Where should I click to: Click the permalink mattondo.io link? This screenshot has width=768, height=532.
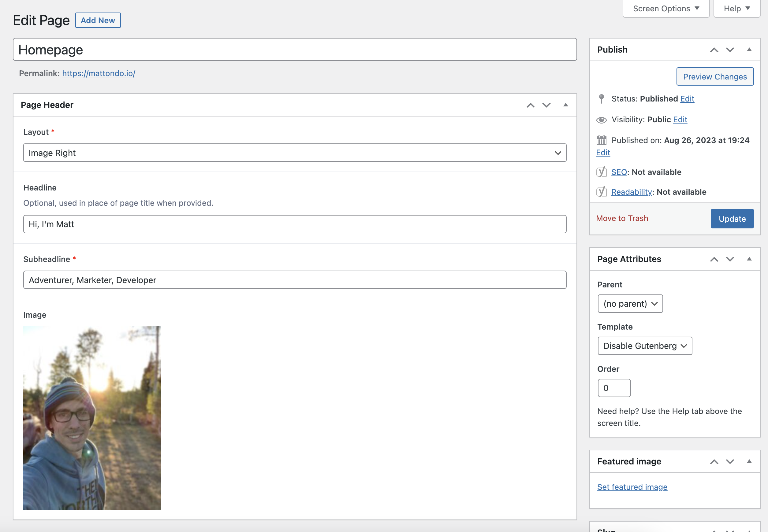click(x=99, y=73)
